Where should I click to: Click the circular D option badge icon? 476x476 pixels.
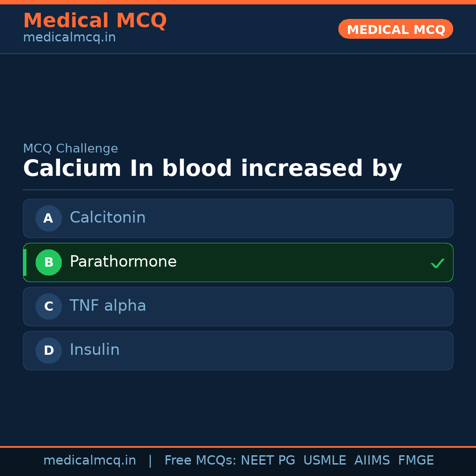pos(48,350)
